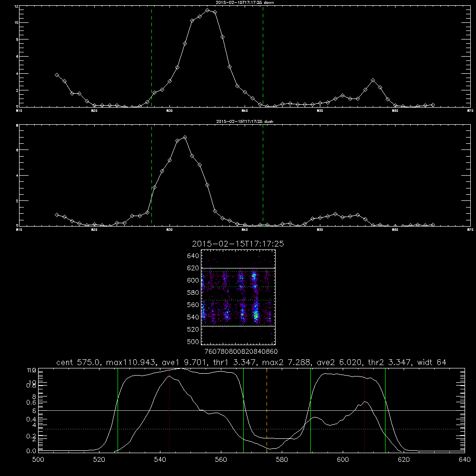Select the 'thr1' threshold entry
The width and height of the screenshot is (476, 476).
click(235, 362)
